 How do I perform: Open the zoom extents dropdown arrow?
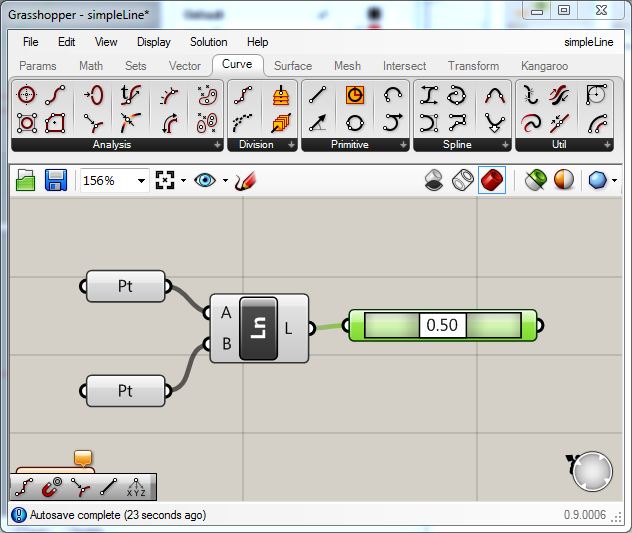183,181
